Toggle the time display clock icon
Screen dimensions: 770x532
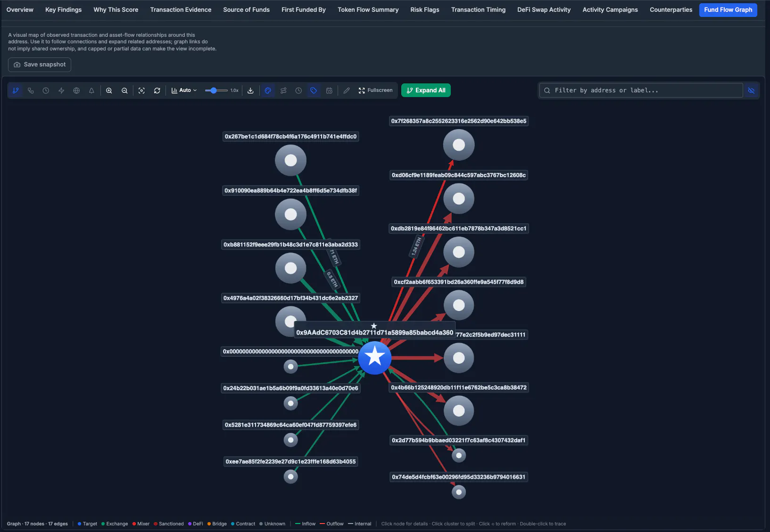(x=298, y=90)
